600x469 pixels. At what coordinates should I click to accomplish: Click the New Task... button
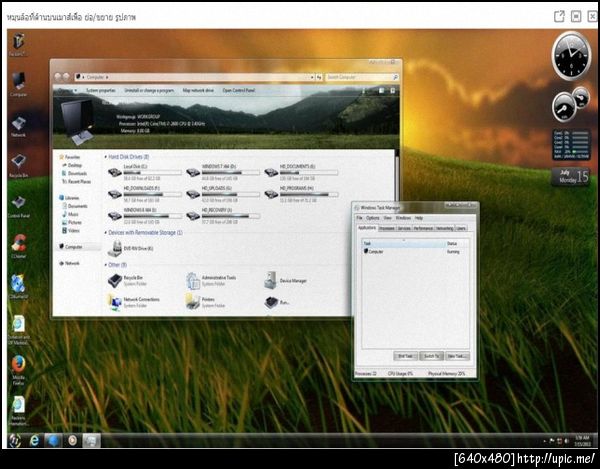(457, 356)
